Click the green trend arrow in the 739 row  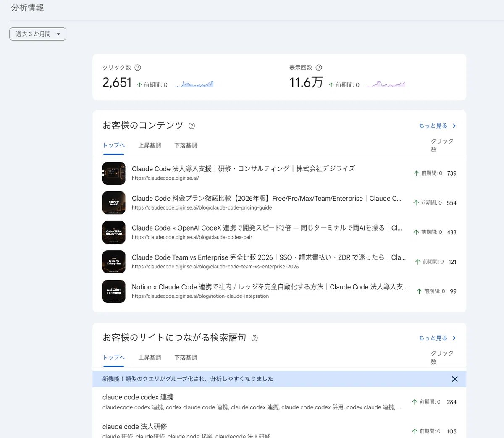417,173
